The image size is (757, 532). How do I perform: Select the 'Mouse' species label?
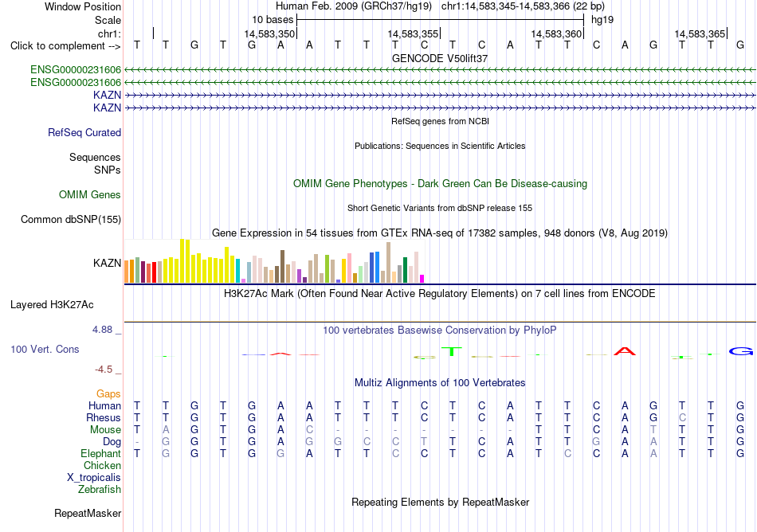[x=105, y=430]
